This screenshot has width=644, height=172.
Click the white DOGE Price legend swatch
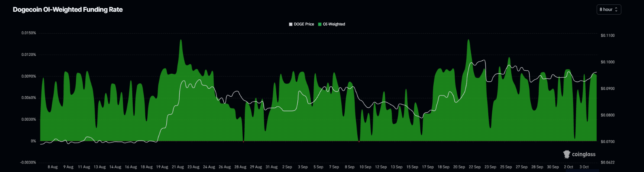coord(290,24)
